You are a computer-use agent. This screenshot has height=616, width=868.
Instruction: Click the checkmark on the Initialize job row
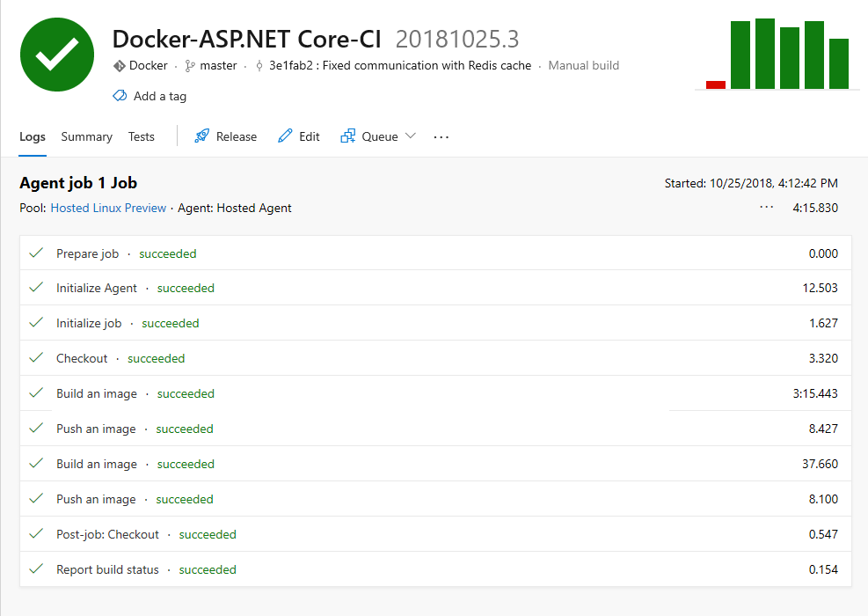(36, 322)
